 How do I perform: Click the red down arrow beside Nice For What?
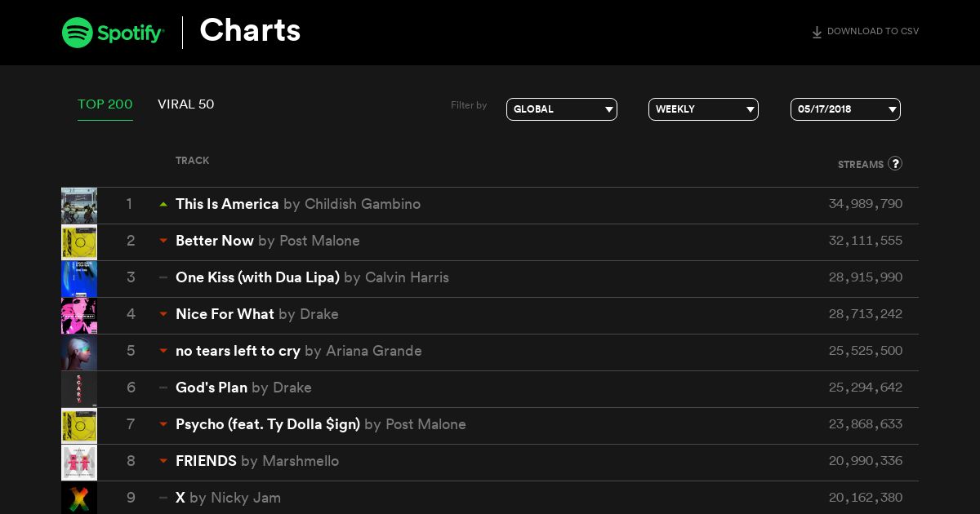(163, 314)
